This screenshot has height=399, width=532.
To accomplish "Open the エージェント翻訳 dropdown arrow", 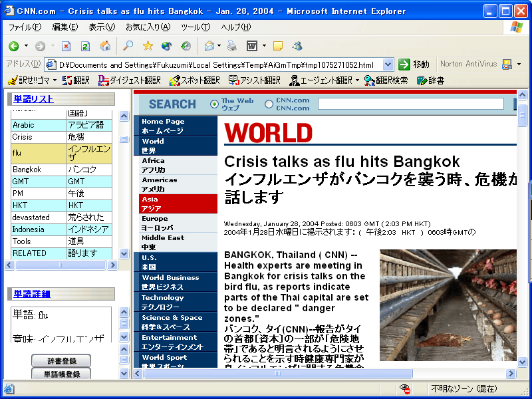I will (357, 80).
